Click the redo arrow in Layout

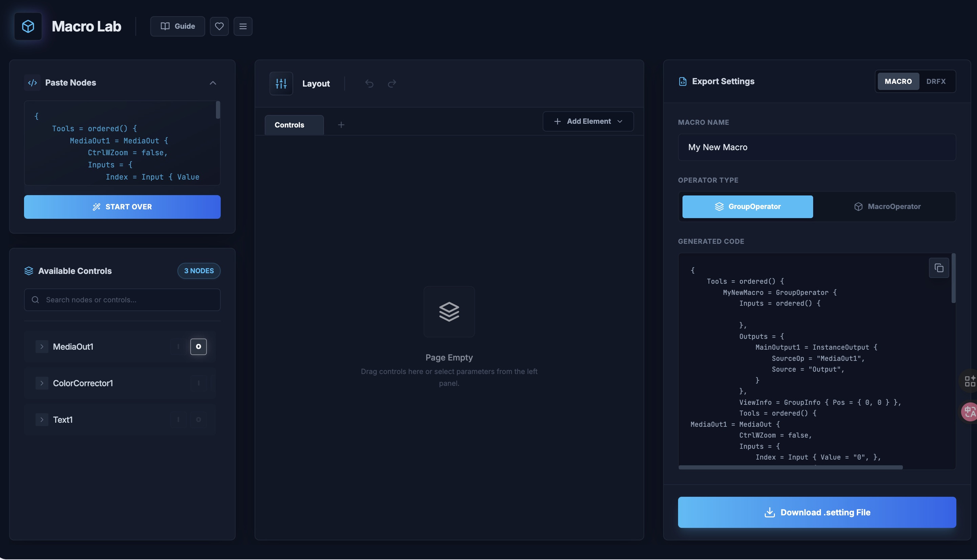point(392,84)
